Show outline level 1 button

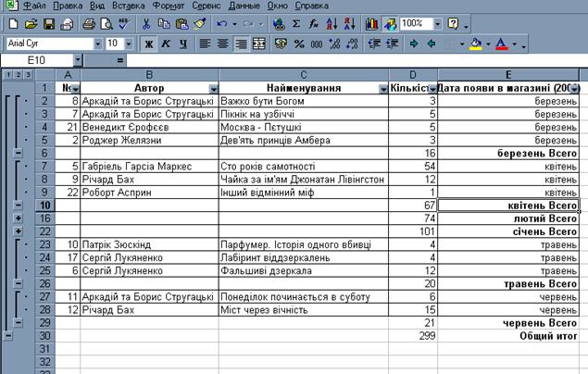[x=7, y=75]
